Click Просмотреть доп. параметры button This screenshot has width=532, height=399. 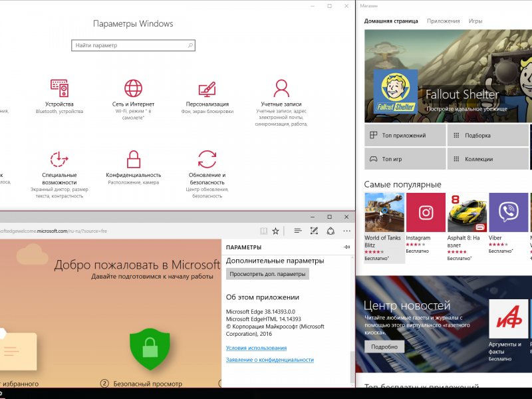[x=267, y=274]
